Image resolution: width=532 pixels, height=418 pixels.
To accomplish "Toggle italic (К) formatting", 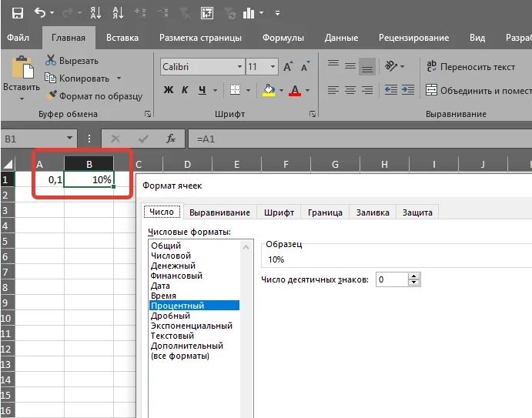I will point(185,90).
